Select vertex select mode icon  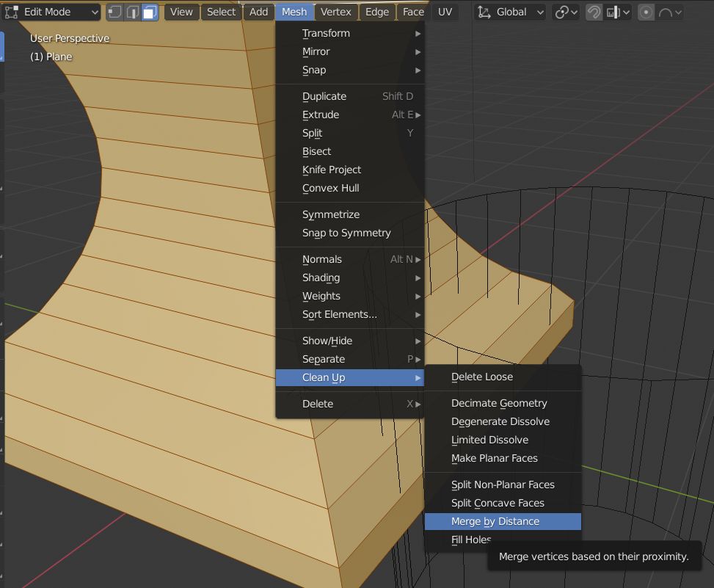(x=114, y=12)
